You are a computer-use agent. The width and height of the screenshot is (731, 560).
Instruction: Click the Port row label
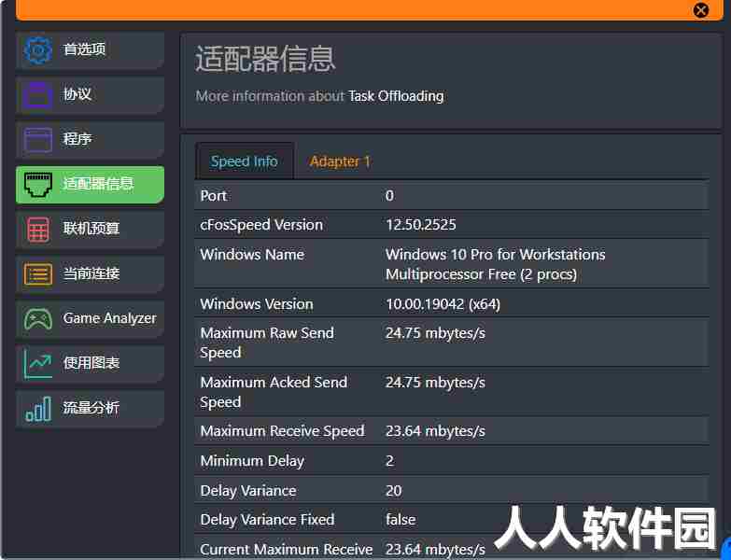[x=214, y=196]
